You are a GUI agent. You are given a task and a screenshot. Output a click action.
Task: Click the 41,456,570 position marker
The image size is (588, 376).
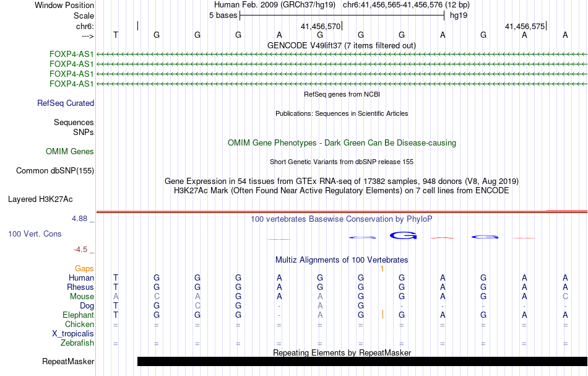click(x=321, y=26)
